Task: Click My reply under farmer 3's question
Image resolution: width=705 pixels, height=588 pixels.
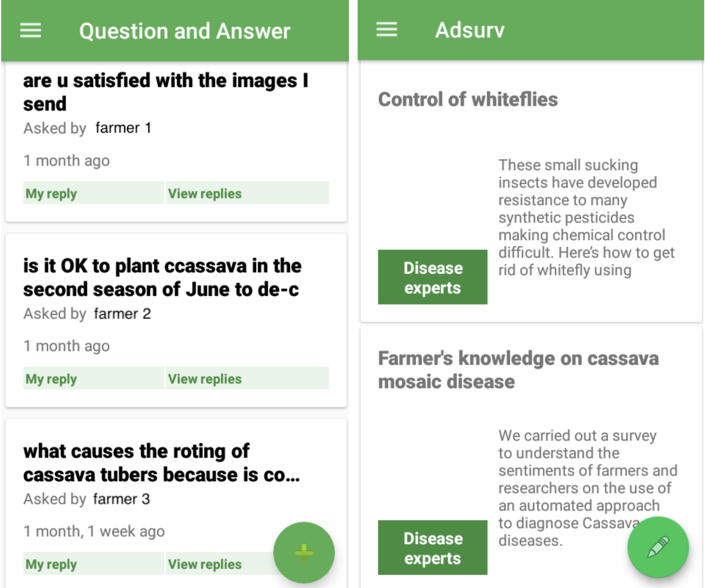Action: click(93, 564)
